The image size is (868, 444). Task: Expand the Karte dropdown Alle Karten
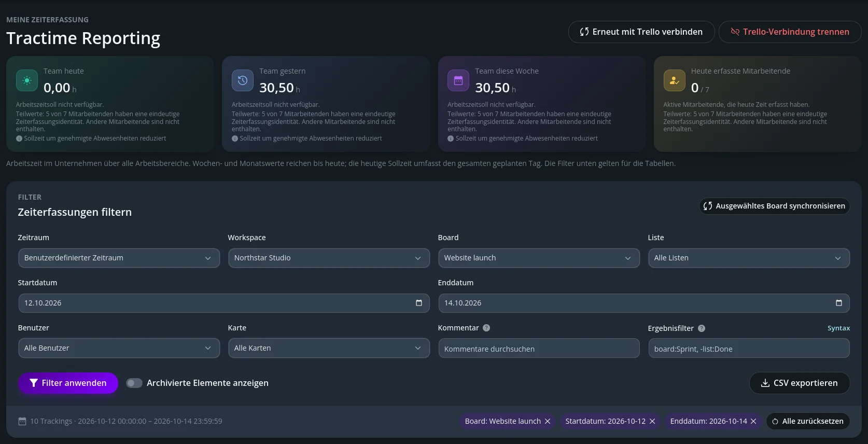(329, 348)
